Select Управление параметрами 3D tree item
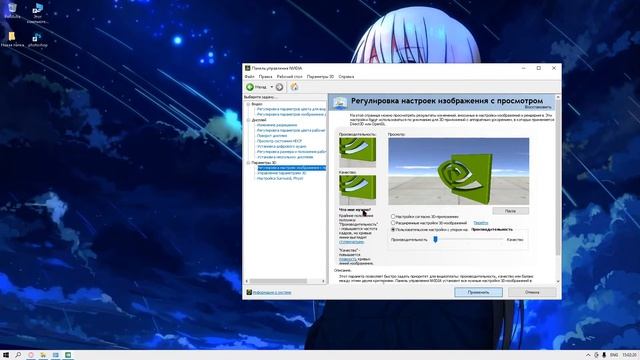 coord(281,173)
